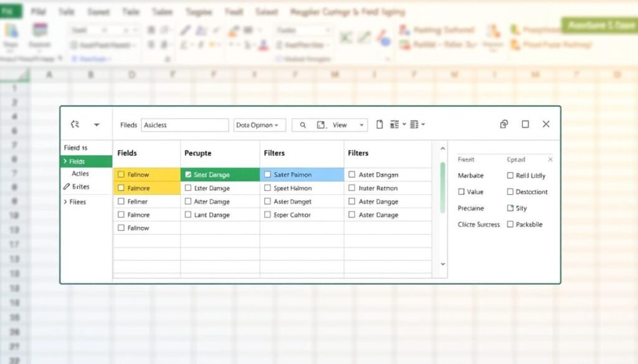
Task: Expand the green Fields tree item
Action: point(65,161)
